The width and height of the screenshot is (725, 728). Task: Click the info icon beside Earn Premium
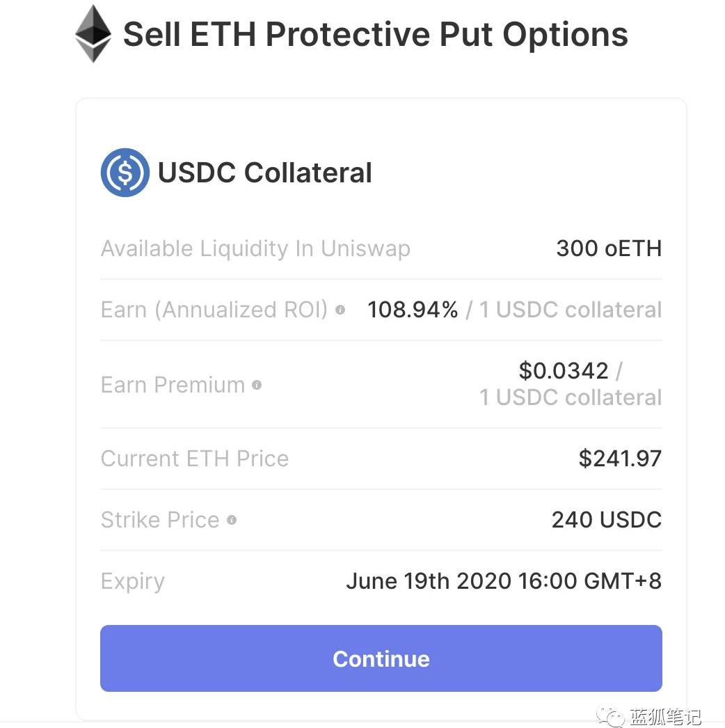pyautogui.click(x=257, y=385)
